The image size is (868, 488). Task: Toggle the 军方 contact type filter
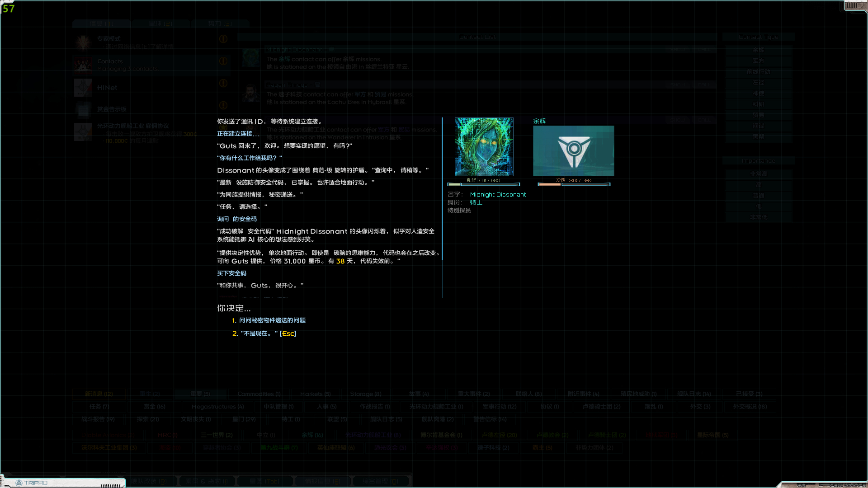pyautogui.click(x=758, y=61)
